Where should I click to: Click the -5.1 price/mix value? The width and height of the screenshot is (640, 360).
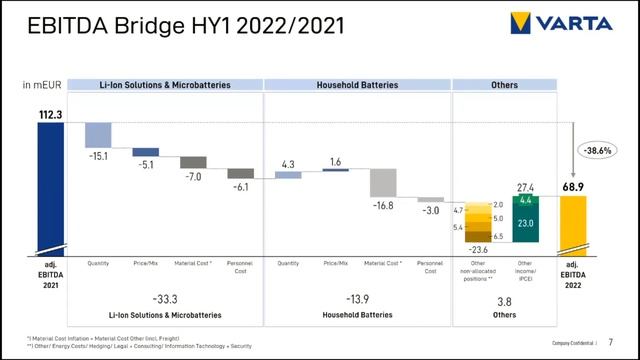point(146,165)
